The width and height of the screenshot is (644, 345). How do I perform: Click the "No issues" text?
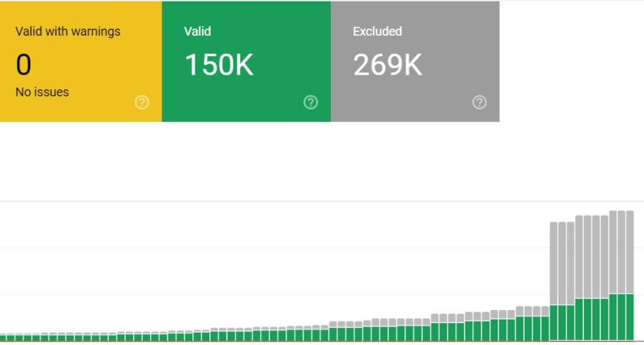42,92
